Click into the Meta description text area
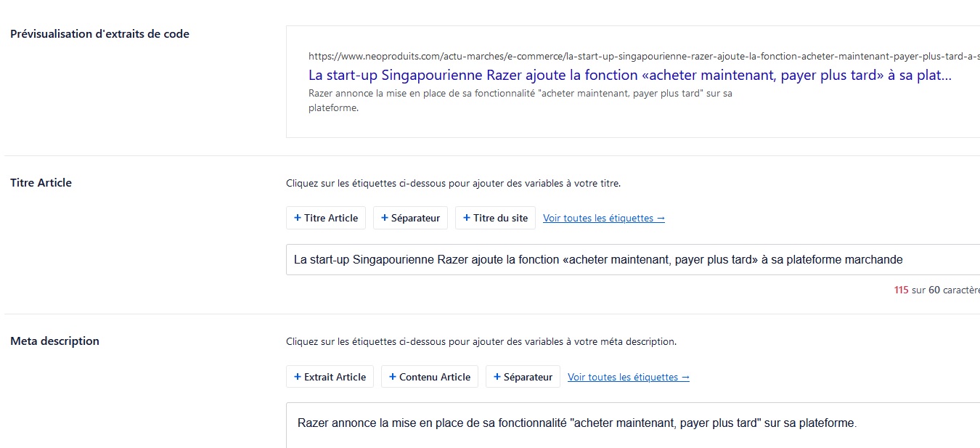The image size is (980, 448). tap(633, 425)
